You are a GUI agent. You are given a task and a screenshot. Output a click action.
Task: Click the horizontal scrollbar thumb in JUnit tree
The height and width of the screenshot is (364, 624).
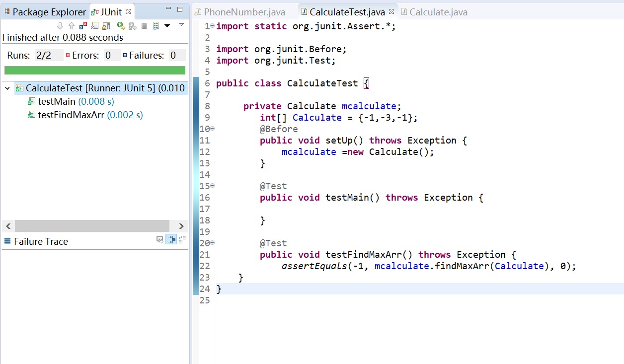click(x=92, y=226)
